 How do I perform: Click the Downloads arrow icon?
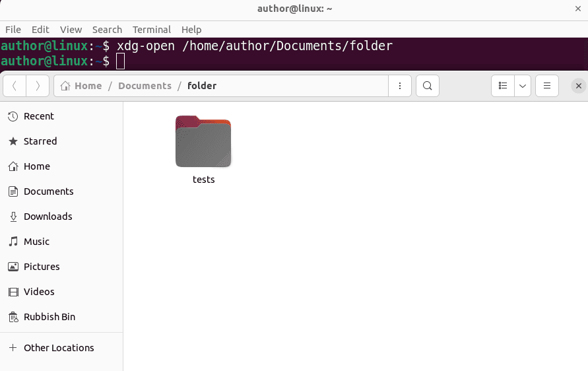pyautogui.click(x=13, y=217)
